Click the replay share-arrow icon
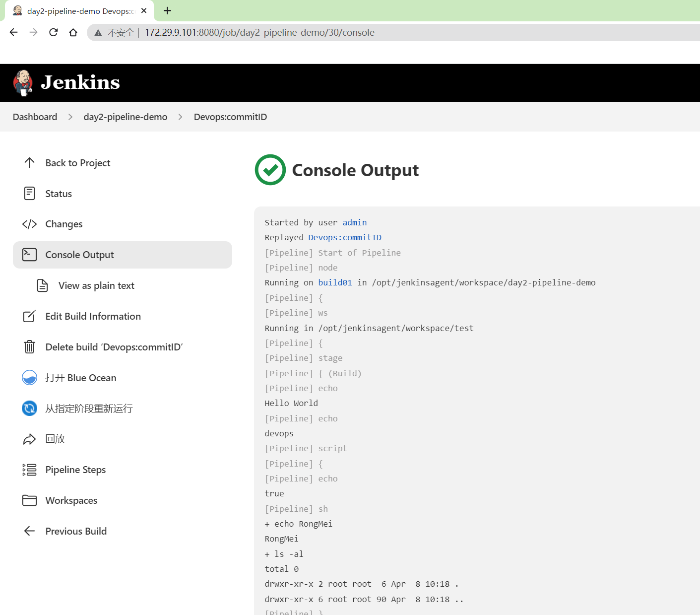This screenshot has width=700, height=615. coord(29,439)
